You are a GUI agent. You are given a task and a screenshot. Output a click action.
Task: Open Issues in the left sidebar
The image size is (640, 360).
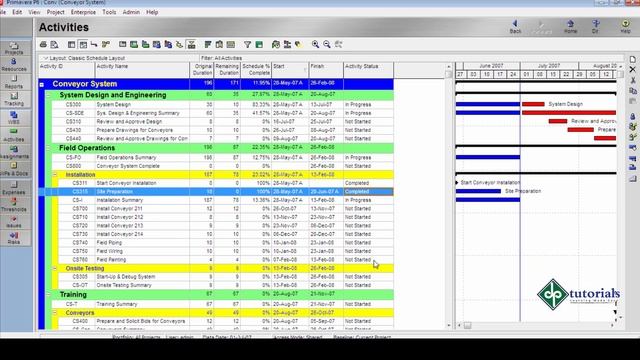(x=14, y=222)
